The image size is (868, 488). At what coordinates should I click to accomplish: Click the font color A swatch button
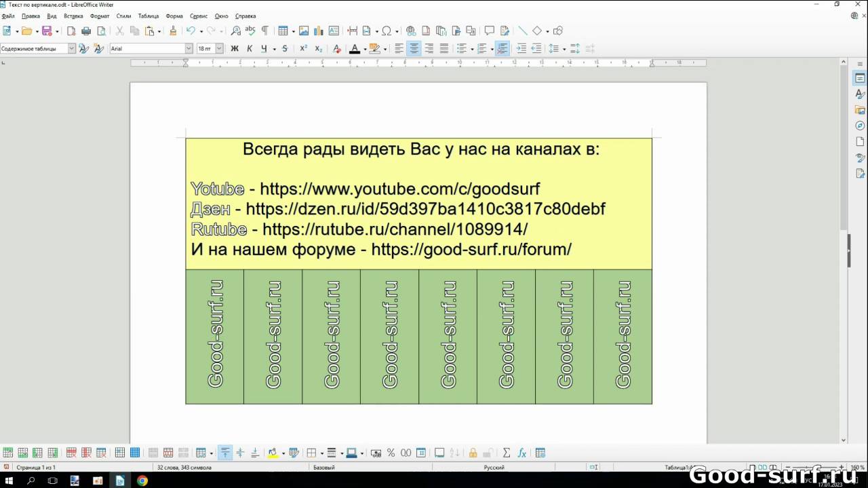tap(354, 48)
